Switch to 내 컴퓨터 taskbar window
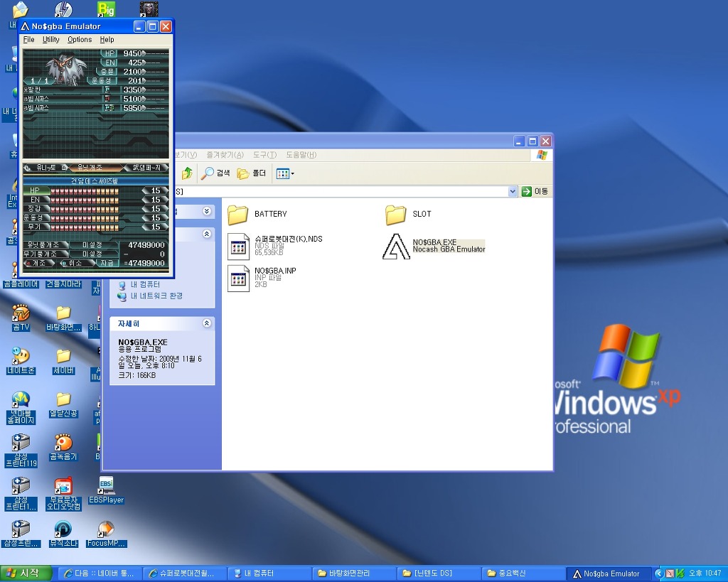Image resolution: width=728 pixels, height=582 pixels. pos(268,573)
